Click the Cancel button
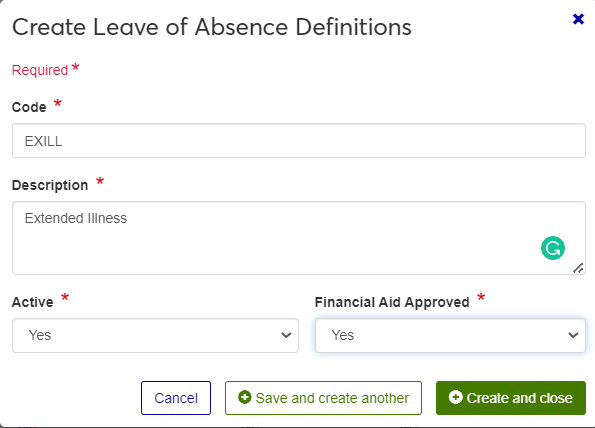 click(x=176, y=398)
